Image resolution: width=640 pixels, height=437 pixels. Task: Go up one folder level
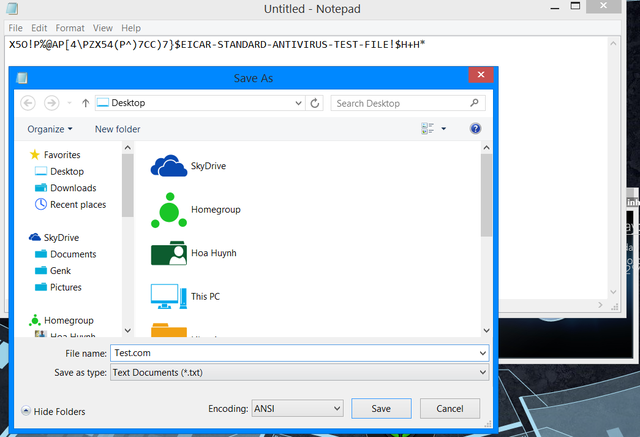click(85, 103)
